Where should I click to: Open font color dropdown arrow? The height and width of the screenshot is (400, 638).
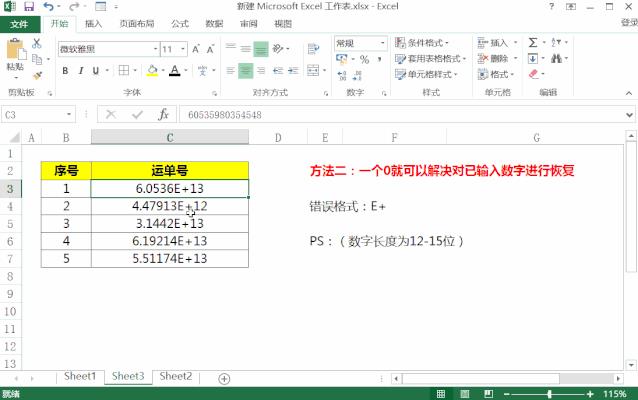(x=186, y=71)
